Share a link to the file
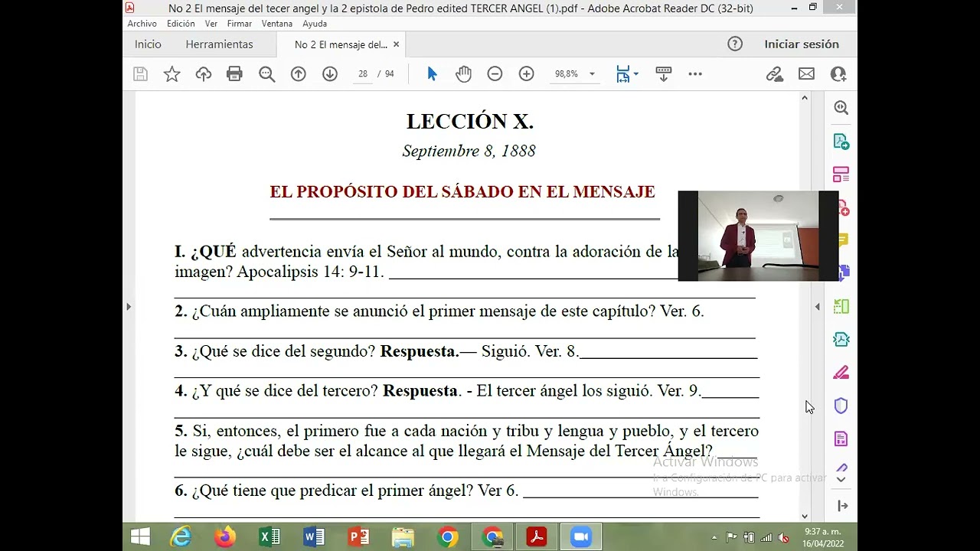The image size is (980, 551). [x=775, y=74]
